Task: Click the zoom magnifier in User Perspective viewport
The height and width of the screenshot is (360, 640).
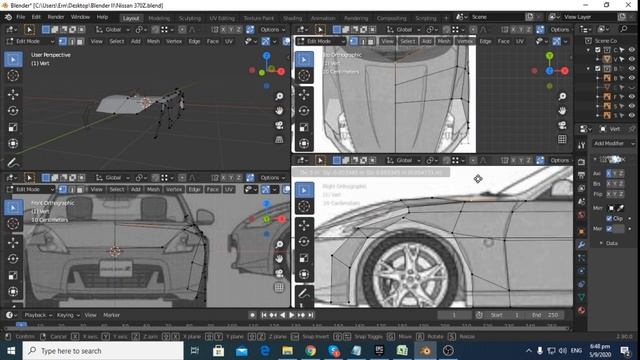Action: click(279, 96)
